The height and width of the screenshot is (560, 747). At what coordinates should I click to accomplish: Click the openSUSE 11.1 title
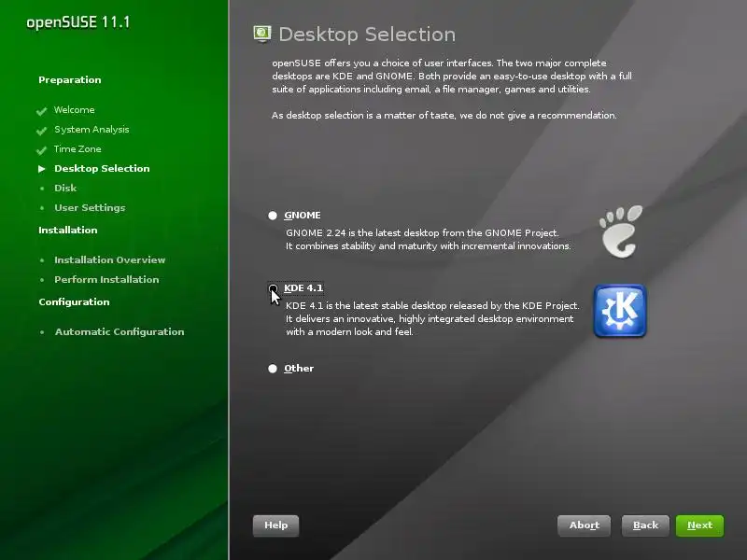(x=78, y=22)
